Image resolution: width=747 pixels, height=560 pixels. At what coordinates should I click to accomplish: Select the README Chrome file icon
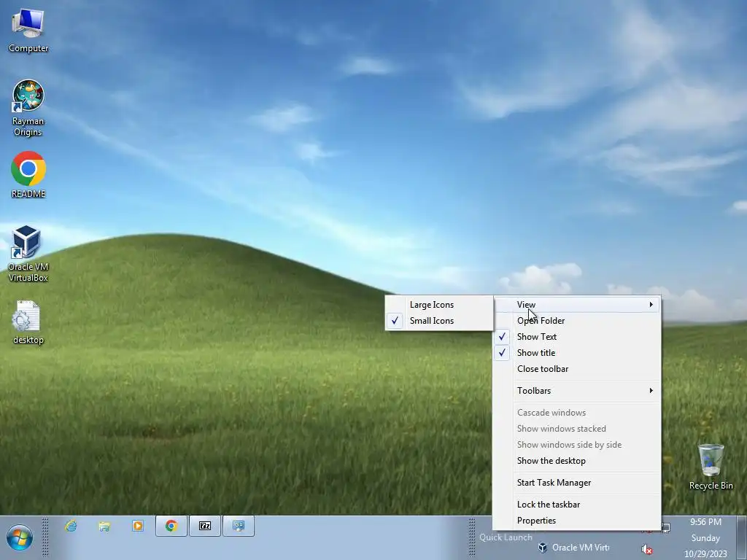point(28,174)
